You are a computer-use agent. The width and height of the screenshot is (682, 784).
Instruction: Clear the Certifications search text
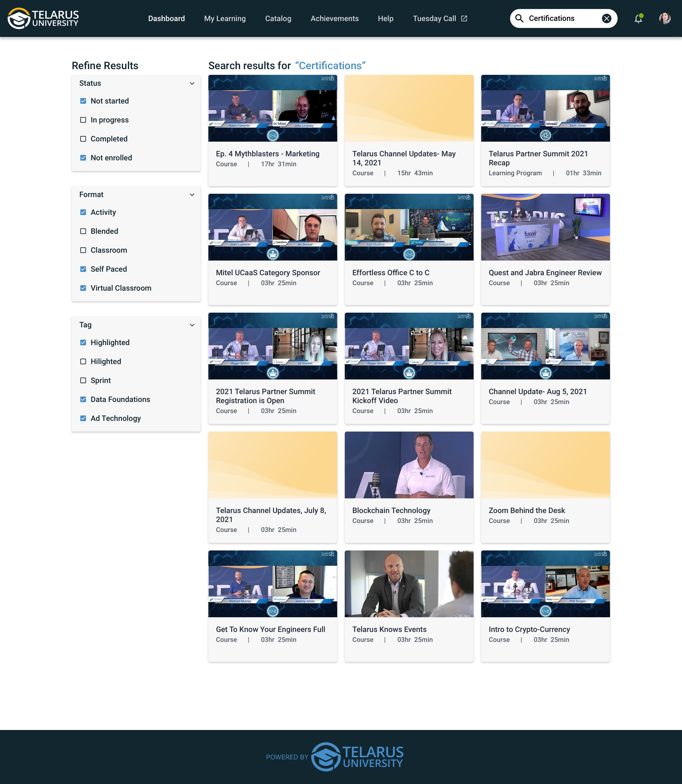click(607, 18)
